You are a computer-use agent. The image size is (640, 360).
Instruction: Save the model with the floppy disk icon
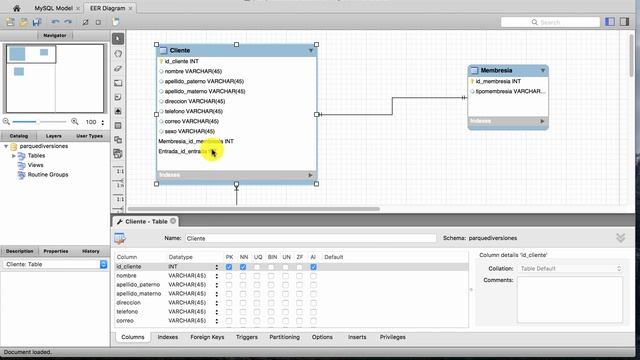[x=37, y=22]
